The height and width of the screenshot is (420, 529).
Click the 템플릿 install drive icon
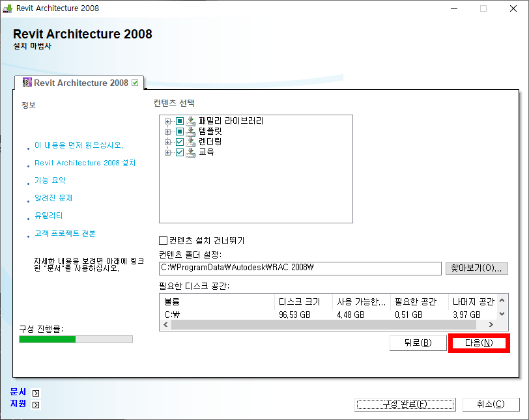tap(191, 132)
